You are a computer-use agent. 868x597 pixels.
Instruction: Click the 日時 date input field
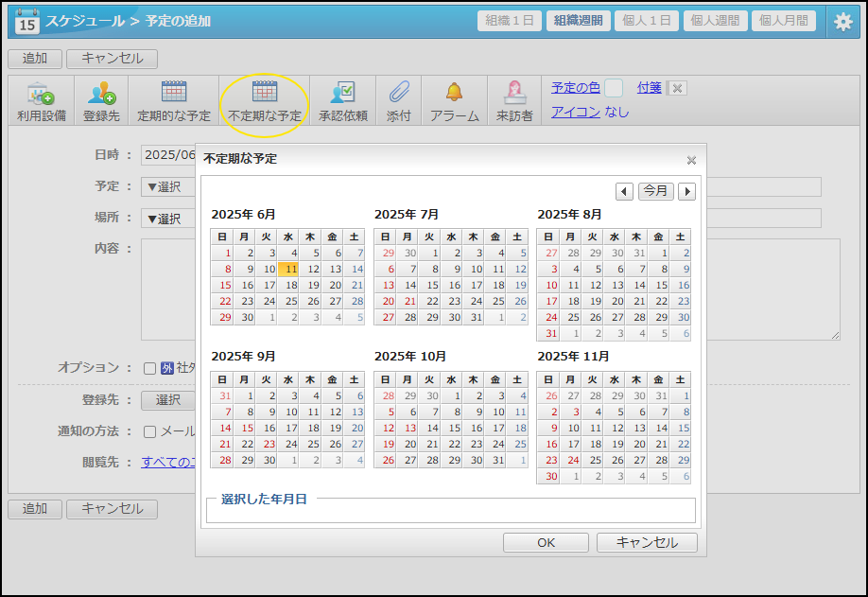click(169, 155)
